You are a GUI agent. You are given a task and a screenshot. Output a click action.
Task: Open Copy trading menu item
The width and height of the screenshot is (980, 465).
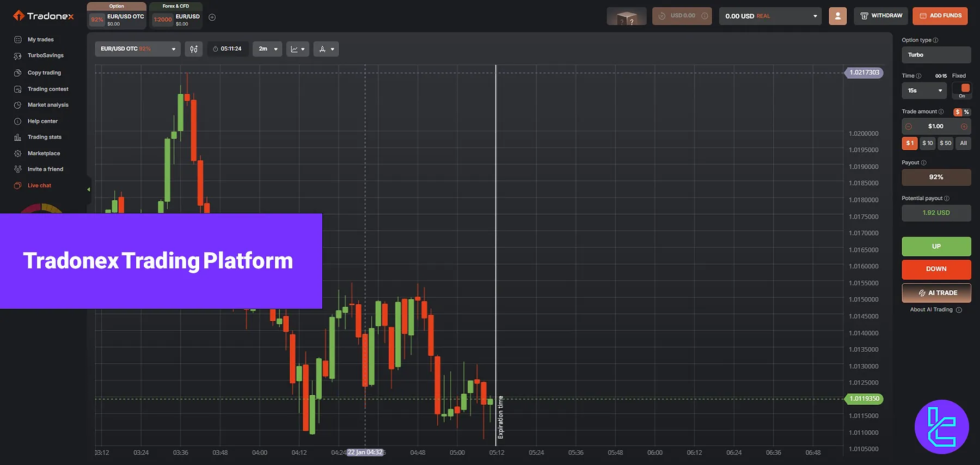pyautogui.click(x=44, y=72)
